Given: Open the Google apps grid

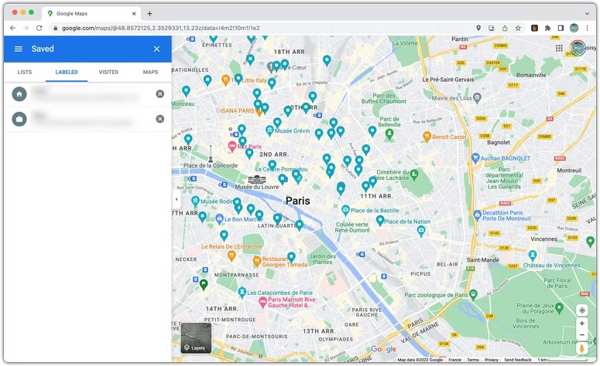Looking at the screenshot, I should [559, 48].
